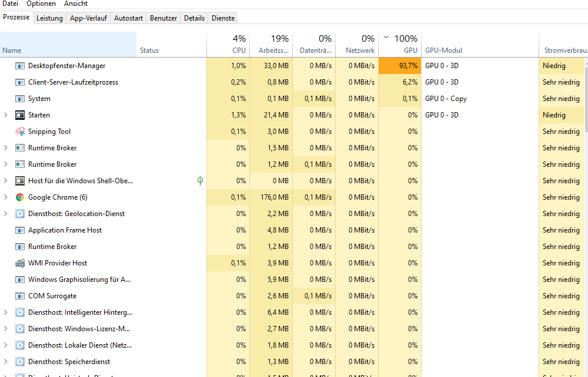This screenshot has width=588, height=377.
Task: Open the Optionen menu
Action: (41, 4)
